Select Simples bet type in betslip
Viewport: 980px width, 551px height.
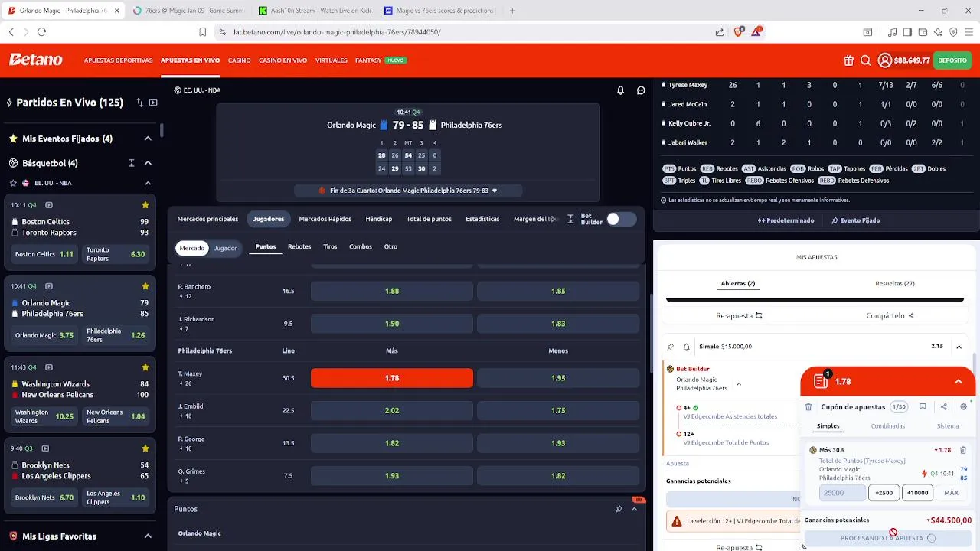828,426
